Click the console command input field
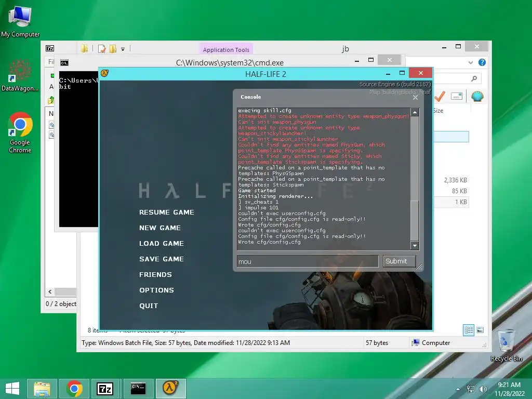 (308, 261)
